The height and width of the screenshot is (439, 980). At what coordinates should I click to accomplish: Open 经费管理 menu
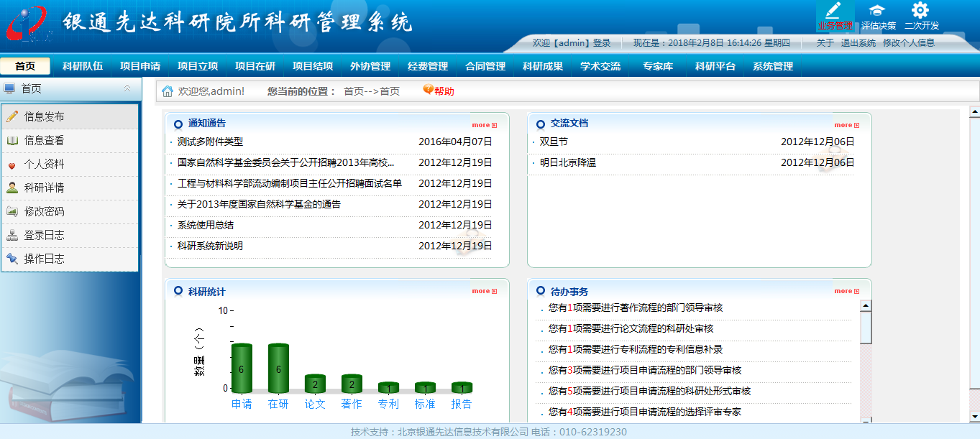point(428,66)
